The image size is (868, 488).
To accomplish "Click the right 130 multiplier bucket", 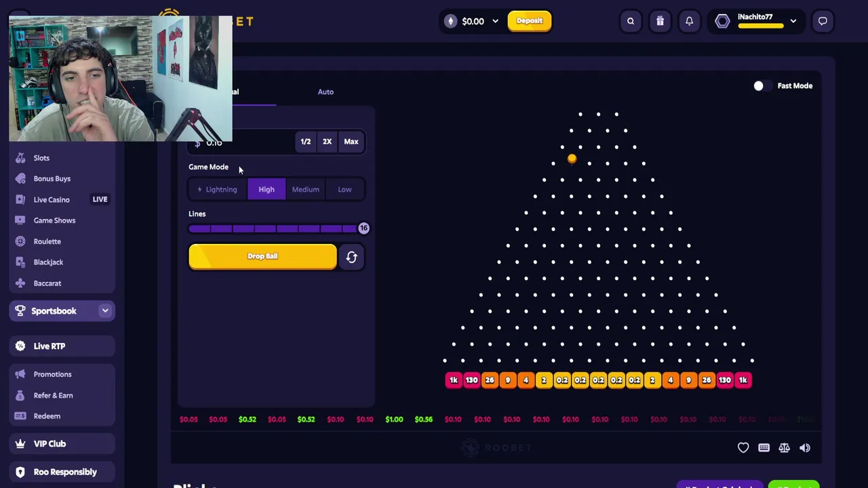I will (725, 380).
